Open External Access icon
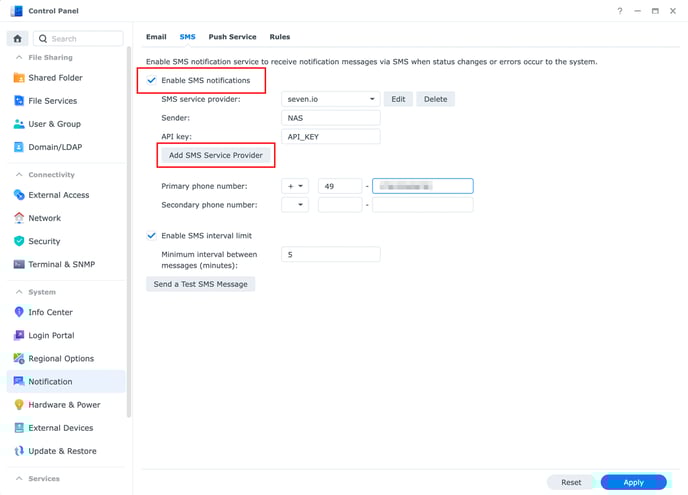Image resolution: width=688 pixels, height=495 pixels. [19, 195]
